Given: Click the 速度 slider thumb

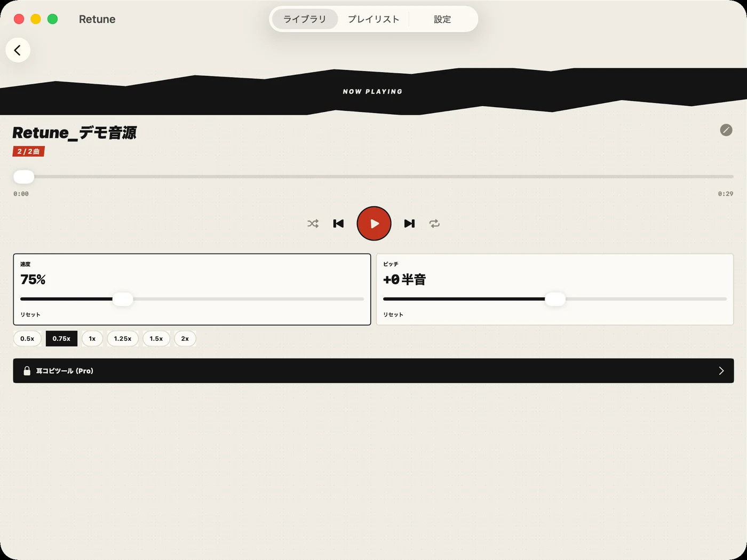Looking at the screenshot, I should click(x=123, y=299).
